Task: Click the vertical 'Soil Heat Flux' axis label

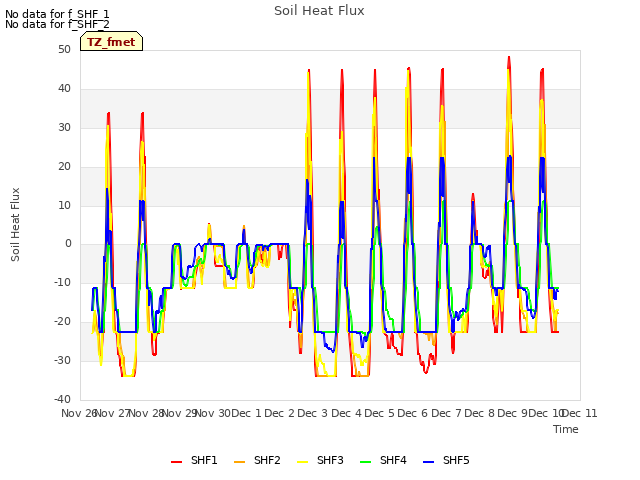Action: (x=15, y=224)
